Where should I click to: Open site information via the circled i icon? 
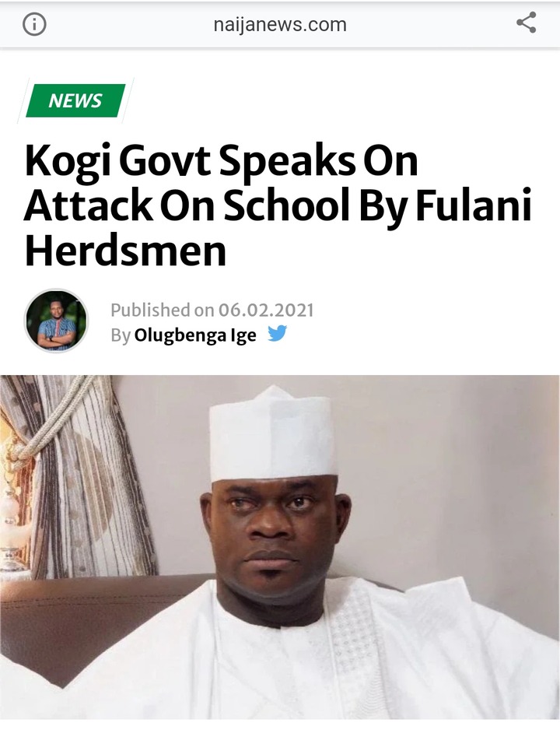pyautogui.click(x=34, y=24)
